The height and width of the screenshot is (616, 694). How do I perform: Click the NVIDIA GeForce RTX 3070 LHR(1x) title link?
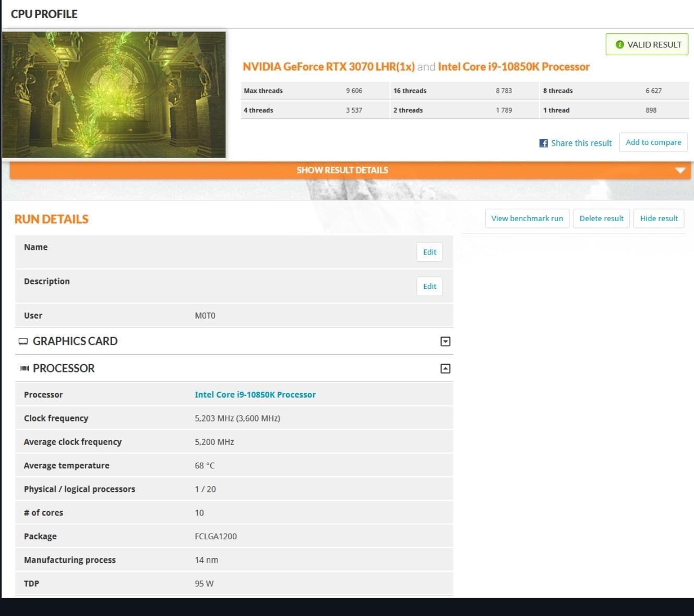[329, 67]
